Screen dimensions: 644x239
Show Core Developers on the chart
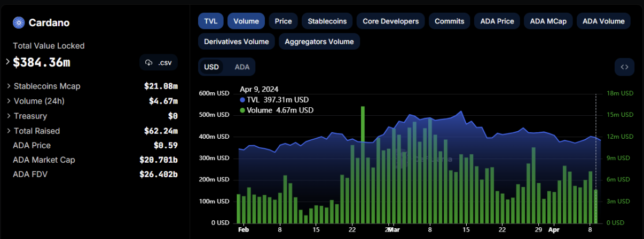(390, 21)
